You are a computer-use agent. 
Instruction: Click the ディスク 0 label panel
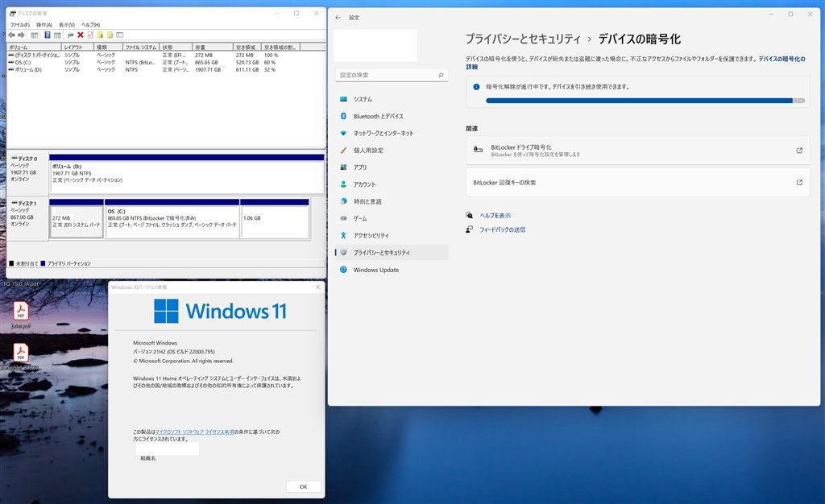click(x=27, y=174)
